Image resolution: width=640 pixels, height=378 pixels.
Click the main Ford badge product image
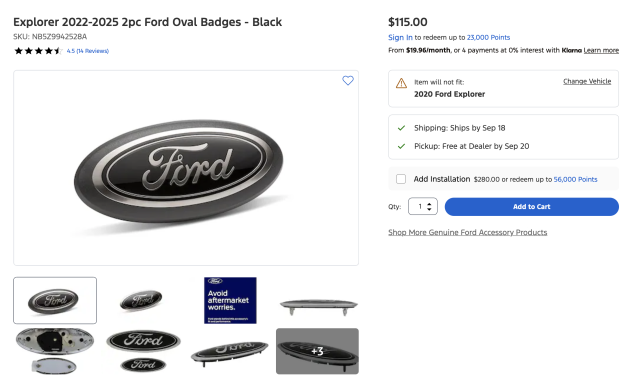(x=186, y=168)
